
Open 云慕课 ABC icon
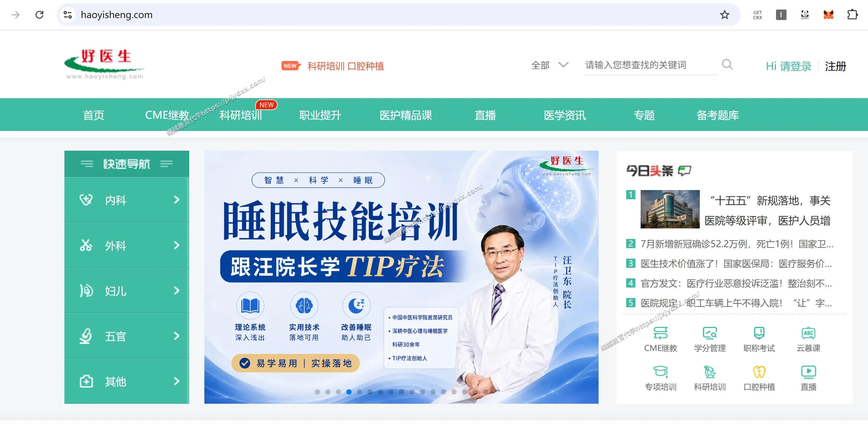808,333
